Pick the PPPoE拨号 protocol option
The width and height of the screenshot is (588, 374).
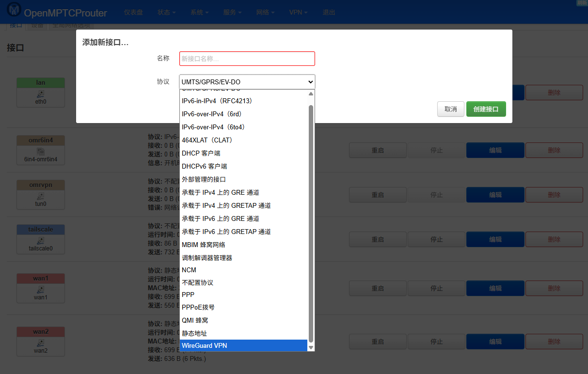(243, 307)
